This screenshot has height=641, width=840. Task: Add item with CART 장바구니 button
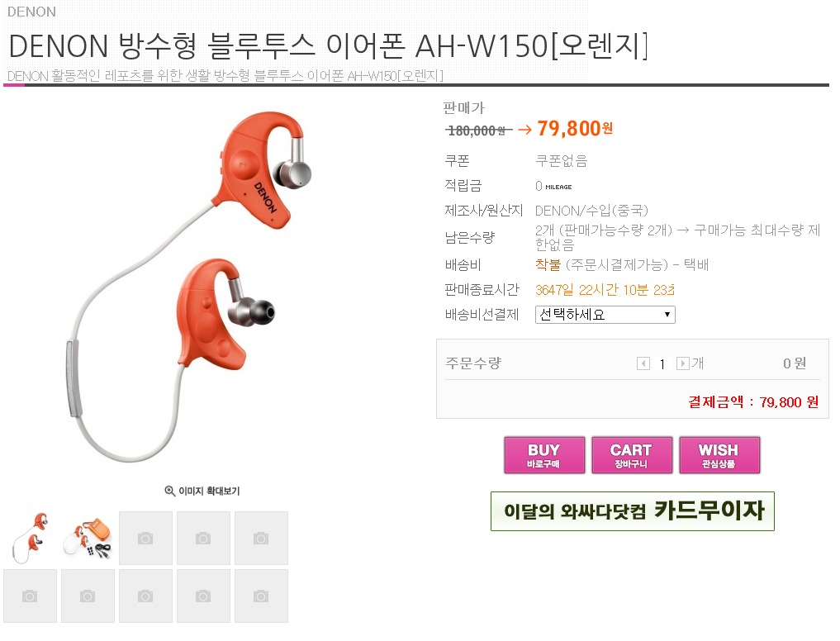tap(632, 455)
